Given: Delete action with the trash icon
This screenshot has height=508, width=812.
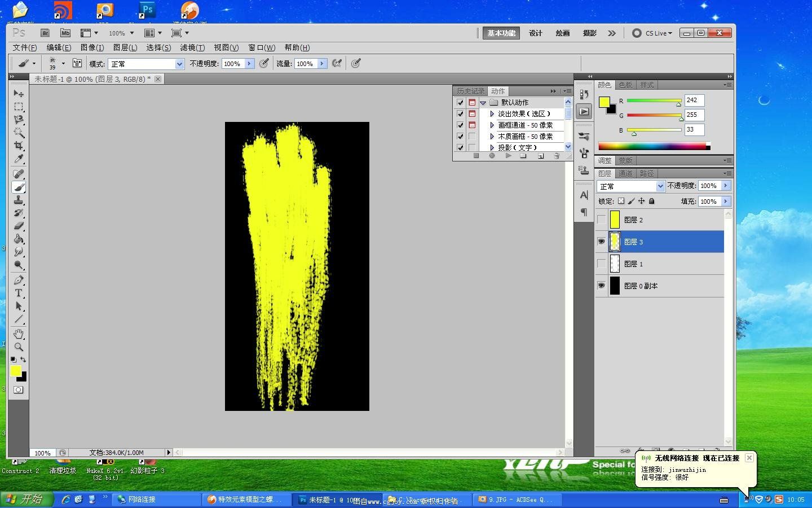Looking at the screenshot, I should (557, 156).
